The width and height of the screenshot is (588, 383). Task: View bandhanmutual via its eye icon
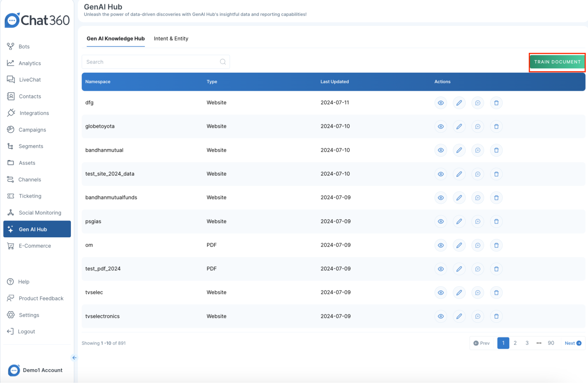click(441, 150)
